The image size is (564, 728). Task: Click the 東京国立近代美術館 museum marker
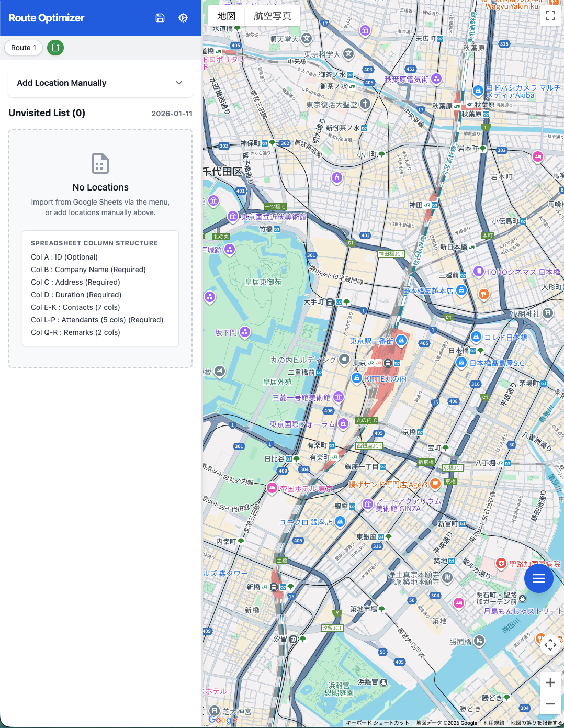coord(233,216)
